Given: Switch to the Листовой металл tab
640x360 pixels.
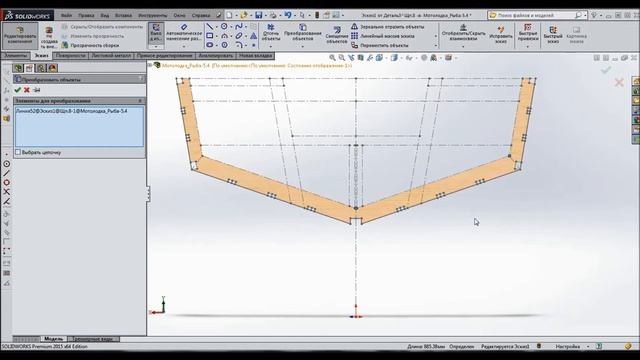Looking at the screenshot, I should click(111, 56).
